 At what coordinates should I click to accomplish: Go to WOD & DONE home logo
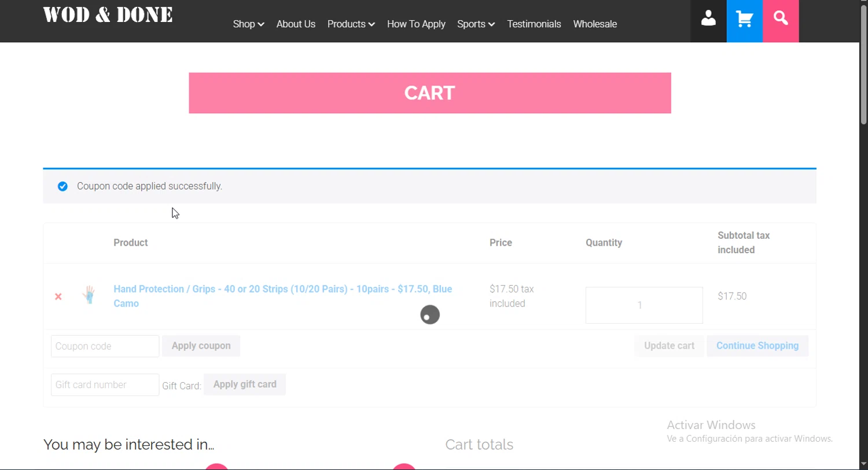[108, 15]
